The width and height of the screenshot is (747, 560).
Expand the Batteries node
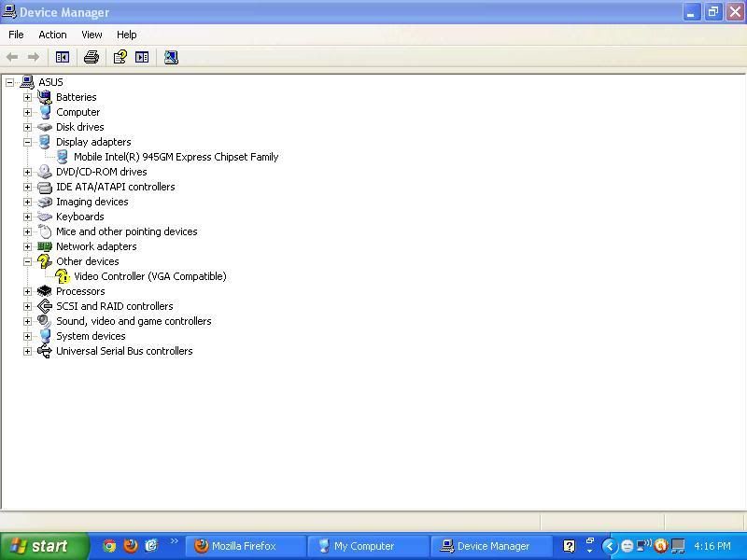[x=28, y=97]
